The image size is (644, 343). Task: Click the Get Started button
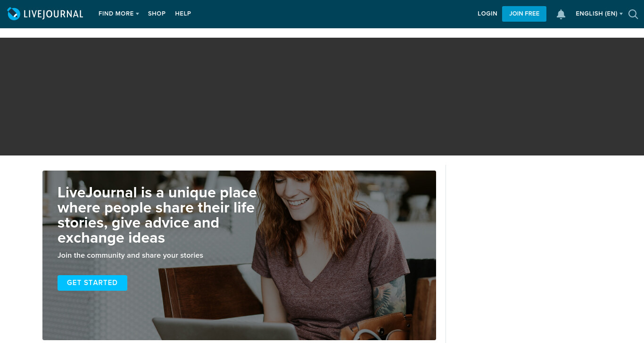point(92,283)
